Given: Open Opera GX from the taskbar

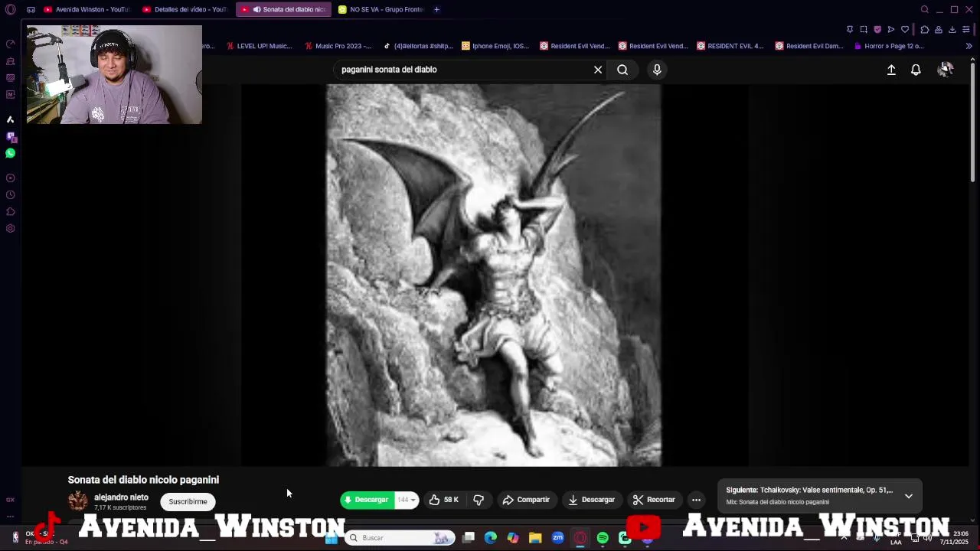Looking at the screenshot, I should click(580, 538).
